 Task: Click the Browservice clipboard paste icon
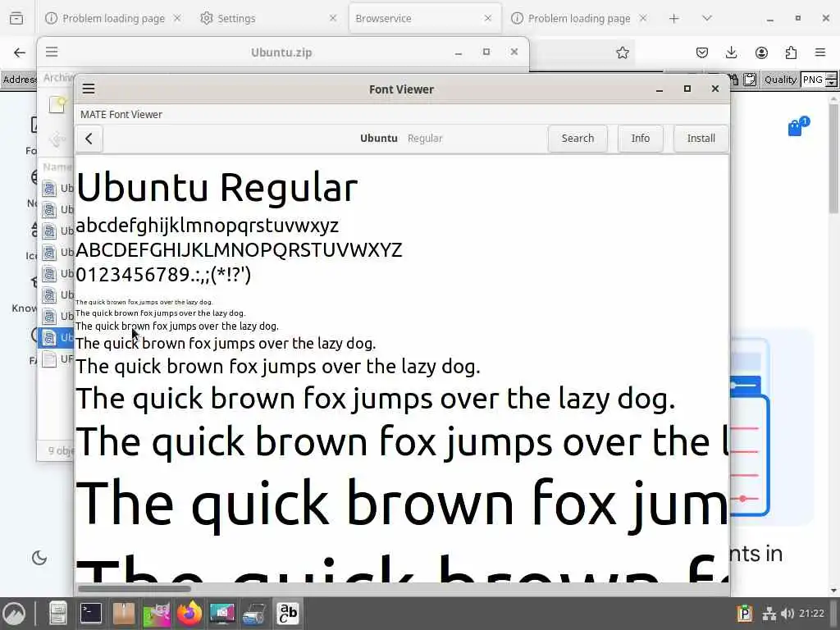tap(750, 80)
